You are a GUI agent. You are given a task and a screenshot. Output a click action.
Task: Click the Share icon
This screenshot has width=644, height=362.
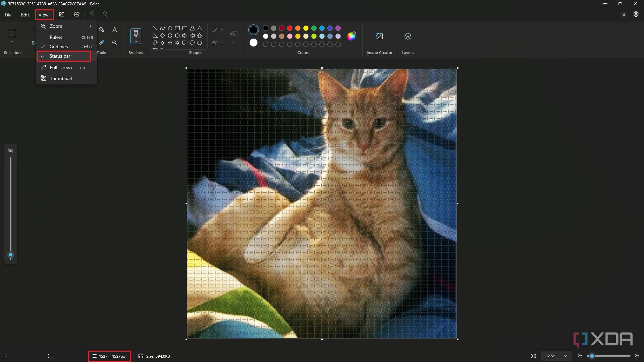click(77, 14)
